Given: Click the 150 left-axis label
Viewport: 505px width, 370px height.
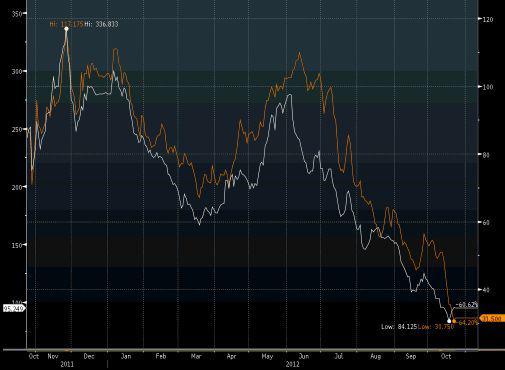Looking at the screenshot, I should pyautogui.click(x=17, y=245).
